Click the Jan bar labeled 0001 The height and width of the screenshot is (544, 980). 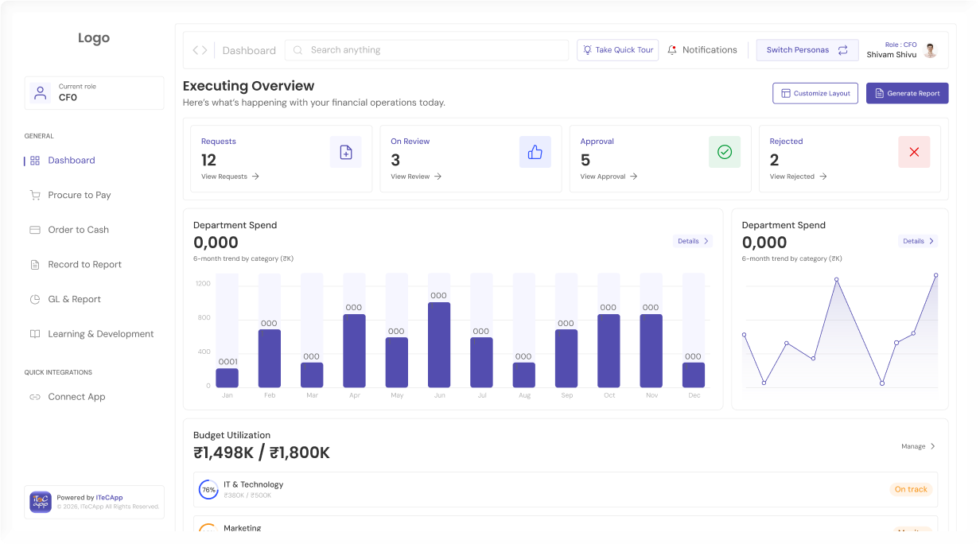coord(227,378)
